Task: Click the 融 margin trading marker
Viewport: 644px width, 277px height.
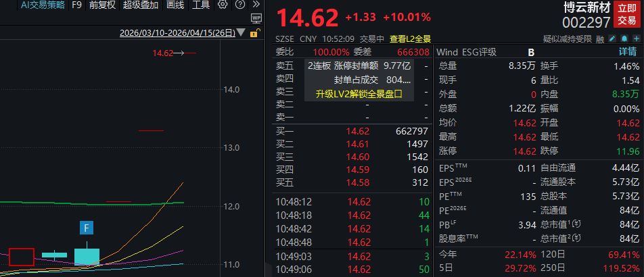Action: tap(600, 39)
